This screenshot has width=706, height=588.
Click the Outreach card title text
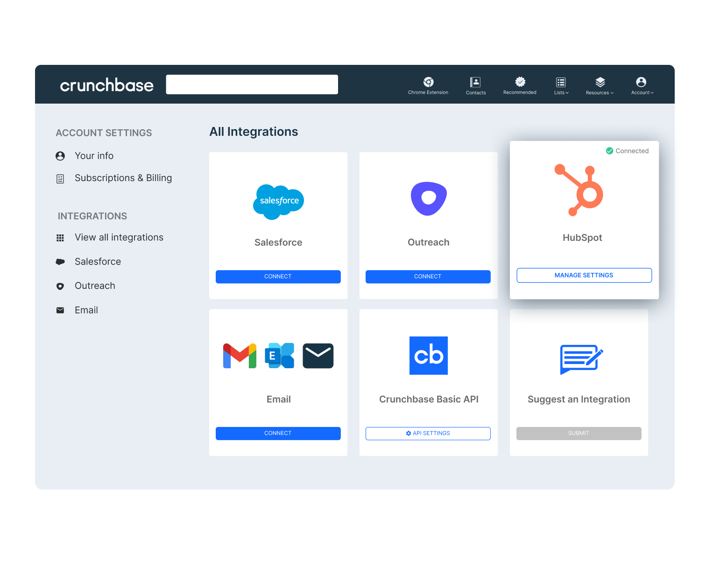(x=429, y=243)
